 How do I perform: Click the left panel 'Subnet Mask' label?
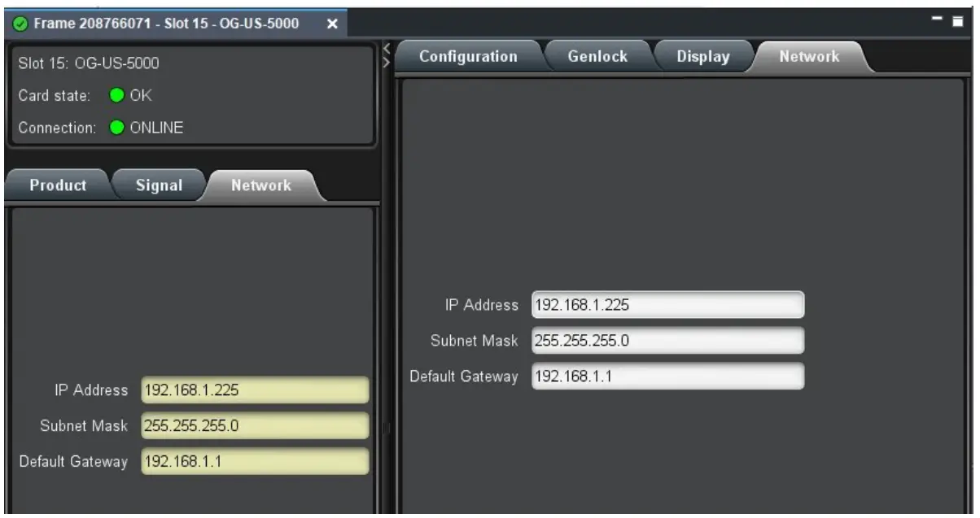click(84, 425)
